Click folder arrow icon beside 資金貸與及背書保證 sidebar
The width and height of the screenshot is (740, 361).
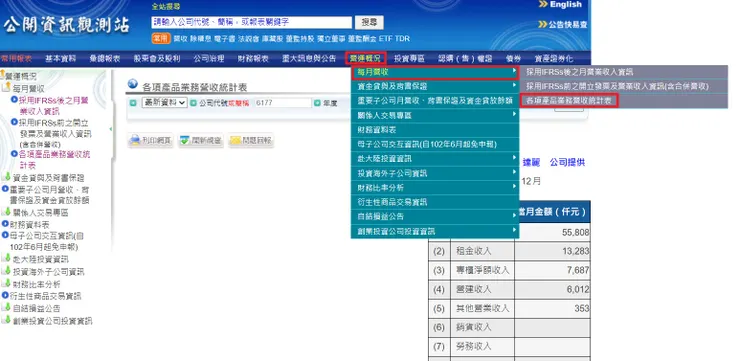point(7,177)
